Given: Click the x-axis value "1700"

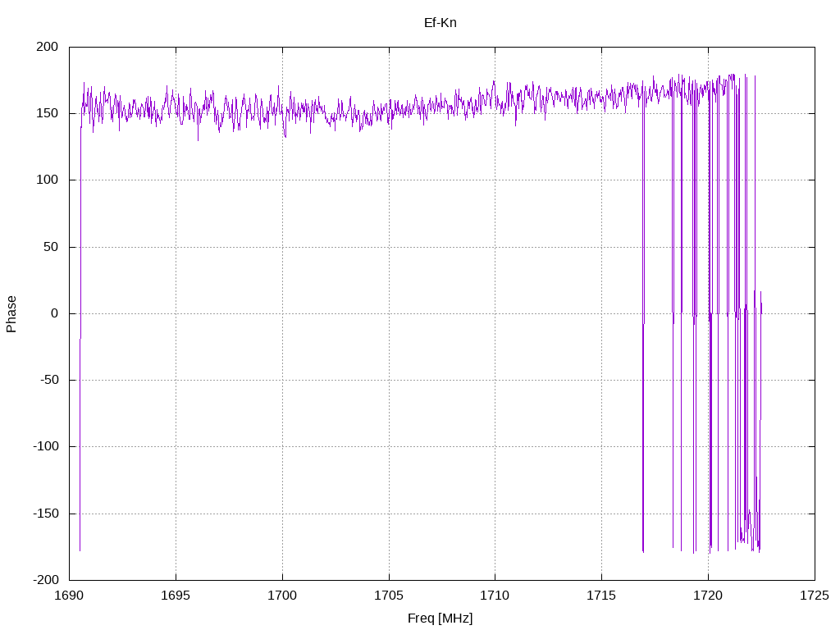Looking at the screenshot, I should [x=282, y=596].
